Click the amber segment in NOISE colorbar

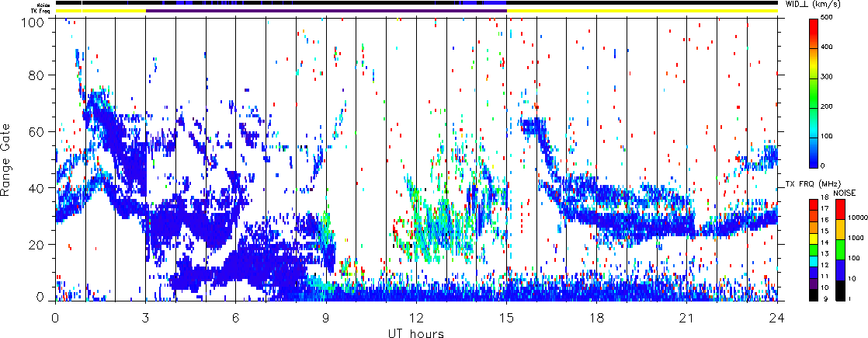840,229
